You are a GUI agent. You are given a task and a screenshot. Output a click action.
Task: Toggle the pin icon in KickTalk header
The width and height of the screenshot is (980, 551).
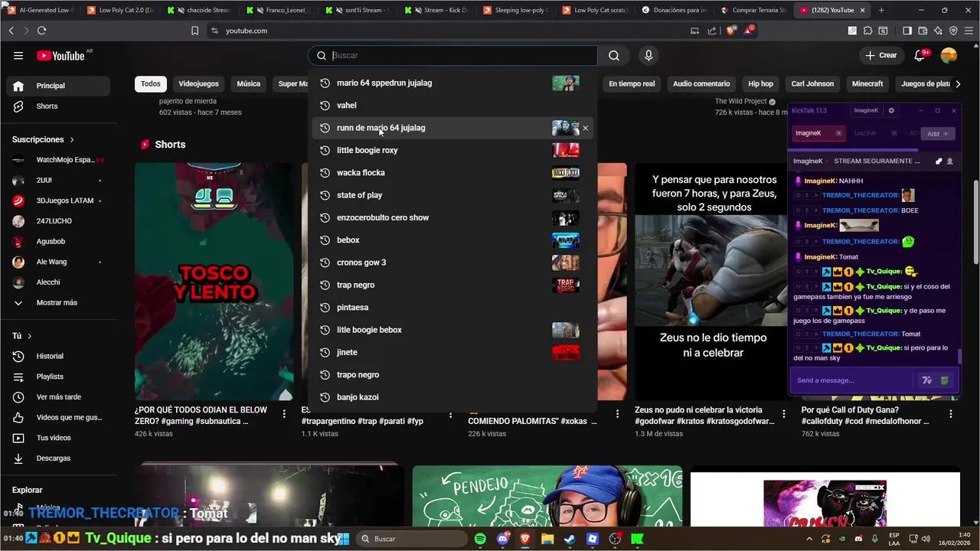tap(939, 161)
